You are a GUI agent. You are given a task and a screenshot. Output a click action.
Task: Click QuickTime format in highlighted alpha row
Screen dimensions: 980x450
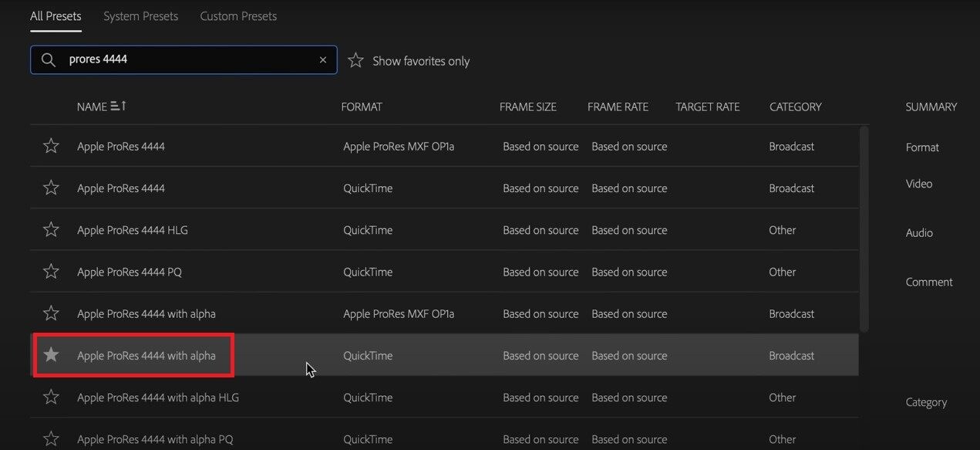pos(368,356)
